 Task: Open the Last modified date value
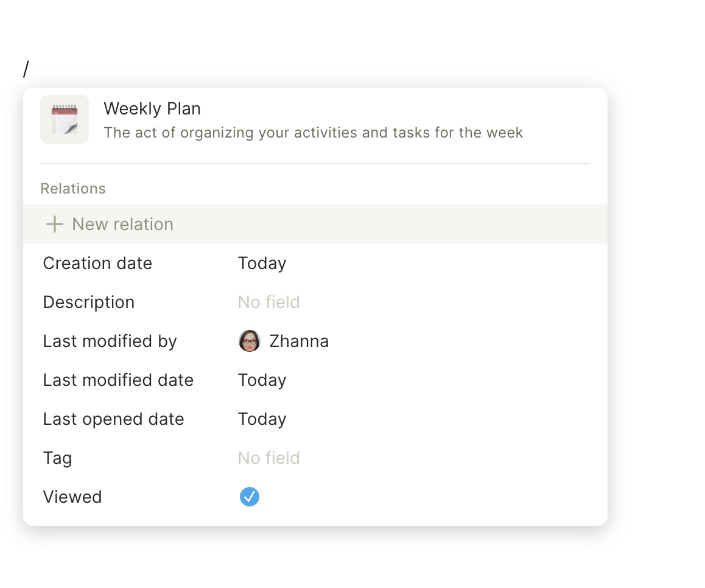[262, 380]
